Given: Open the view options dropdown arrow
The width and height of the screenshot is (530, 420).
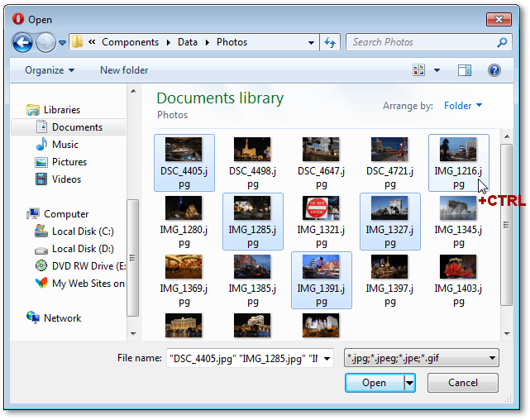Looking at the screenshot, I should click(437, 70).
